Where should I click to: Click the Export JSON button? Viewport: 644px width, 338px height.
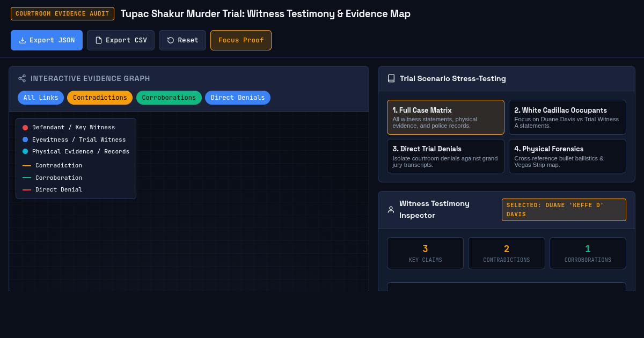point(47,40)
